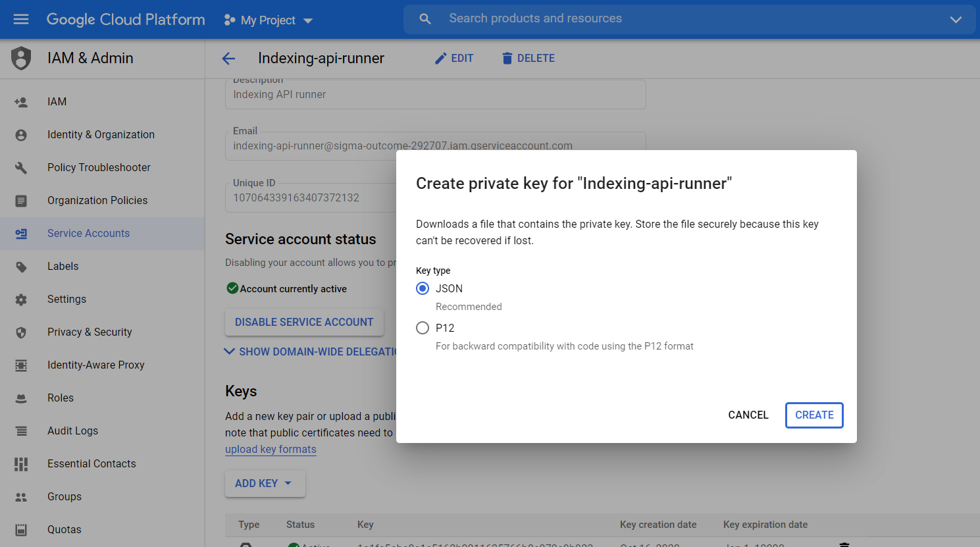Viewport: 980px width, 547px height.
Task: Go back with the left arrow icon
Action: [228, 59]
